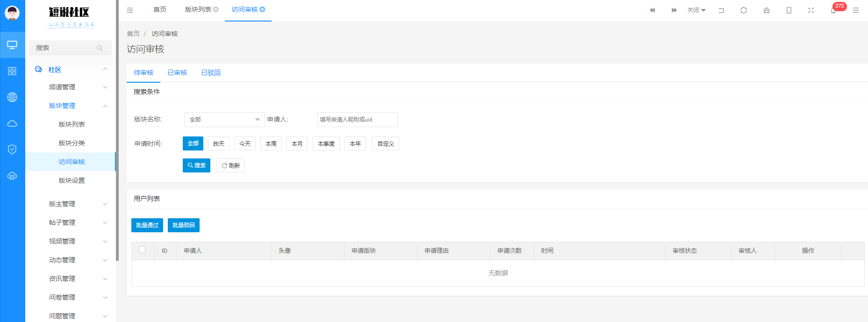The width and height of the screenshot is (868, 322).
Task: Open 版块设置 in the sidebar menu
Action: [x=72, y=180]
